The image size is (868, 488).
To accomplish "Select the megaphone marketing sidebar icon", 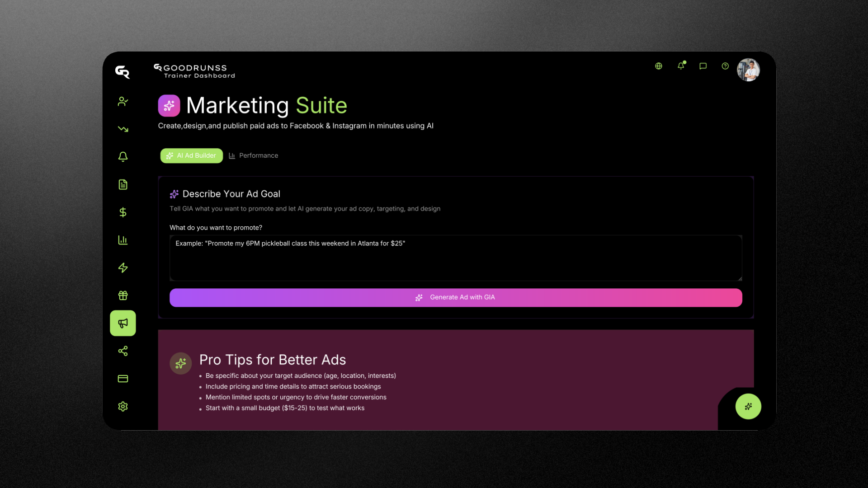I will tap(123, 323).
